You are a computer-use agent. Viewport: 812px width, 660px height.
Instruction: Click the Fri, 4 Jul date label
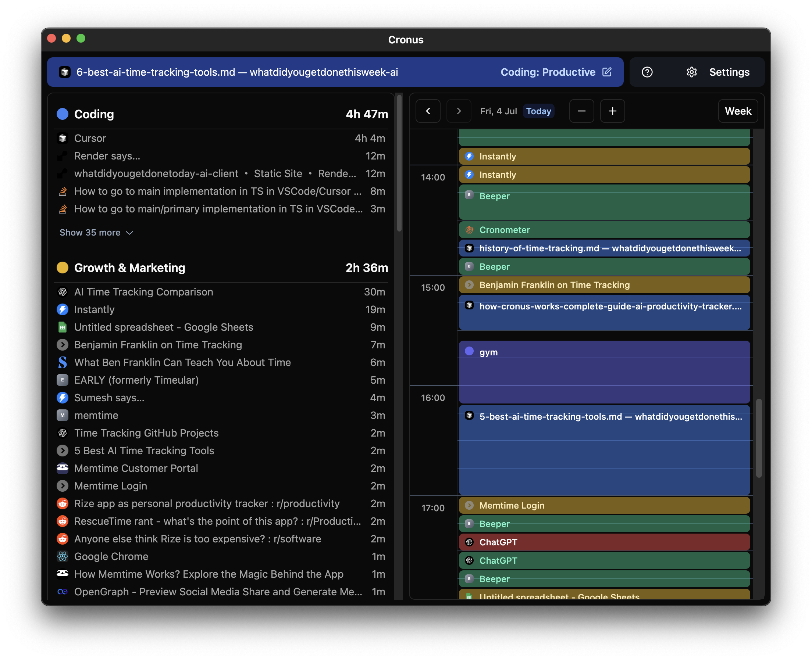(498, 111)
